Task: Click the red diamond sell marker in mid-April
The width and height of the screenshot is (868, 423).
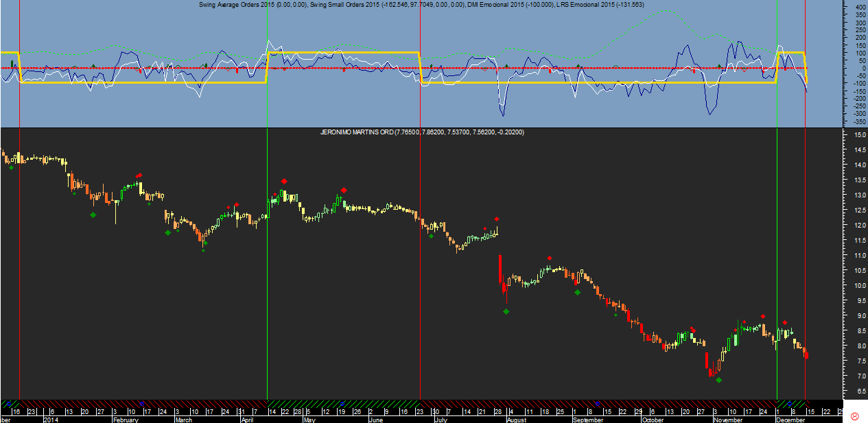Action: point(284,182)
